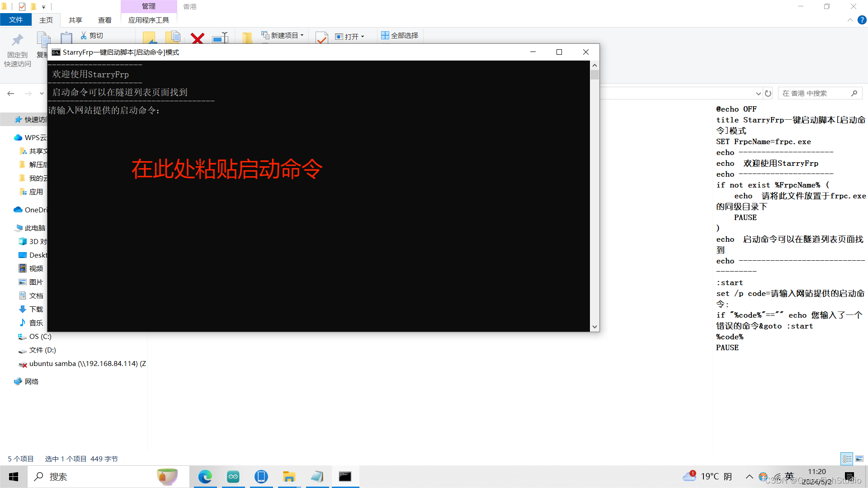868x488 pixels.
Task: Toggle the checkbox in Quick Access Toolbar
Action: click(x=22, y=6)
